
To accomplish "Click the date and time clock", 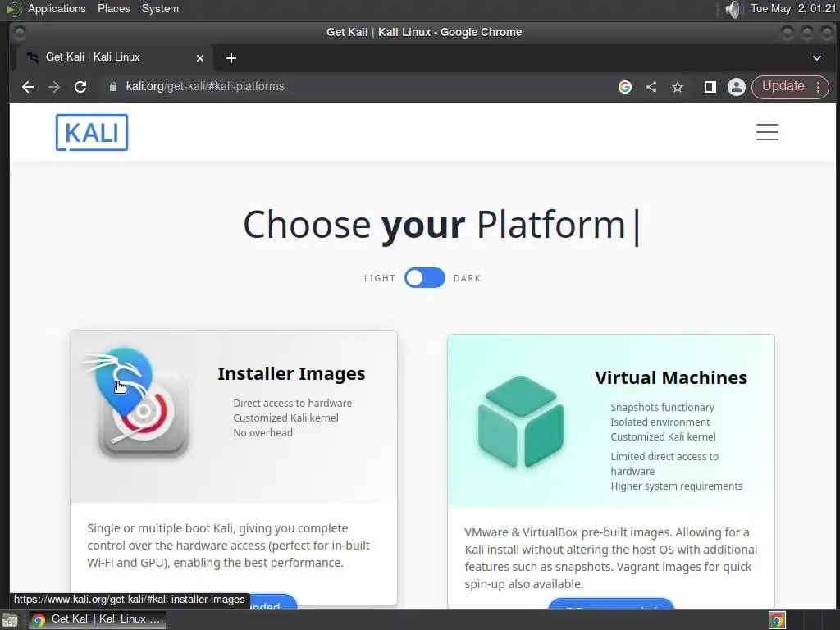I will tap(792, 9).
